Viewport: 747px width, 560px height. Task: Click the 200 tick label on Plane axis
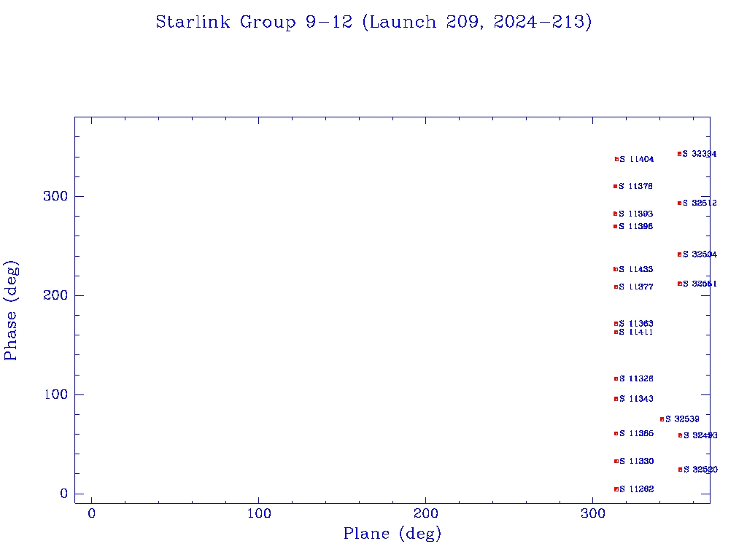point(425,513)
